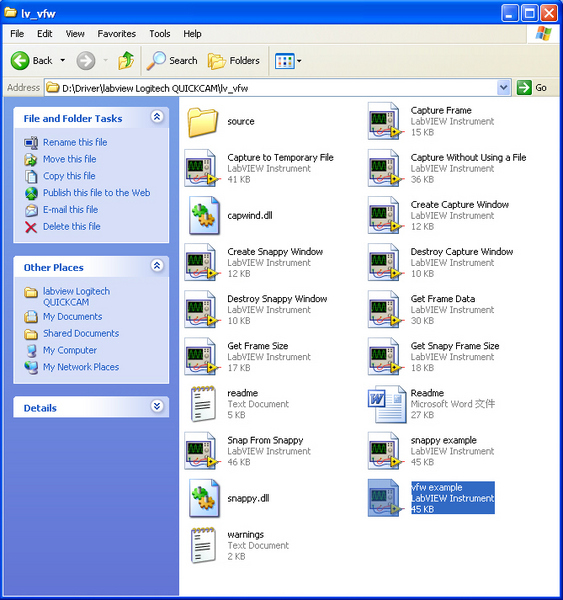563x600 pixels.
Task: Open My Network Places link
Action: click(x=81, y=367)
